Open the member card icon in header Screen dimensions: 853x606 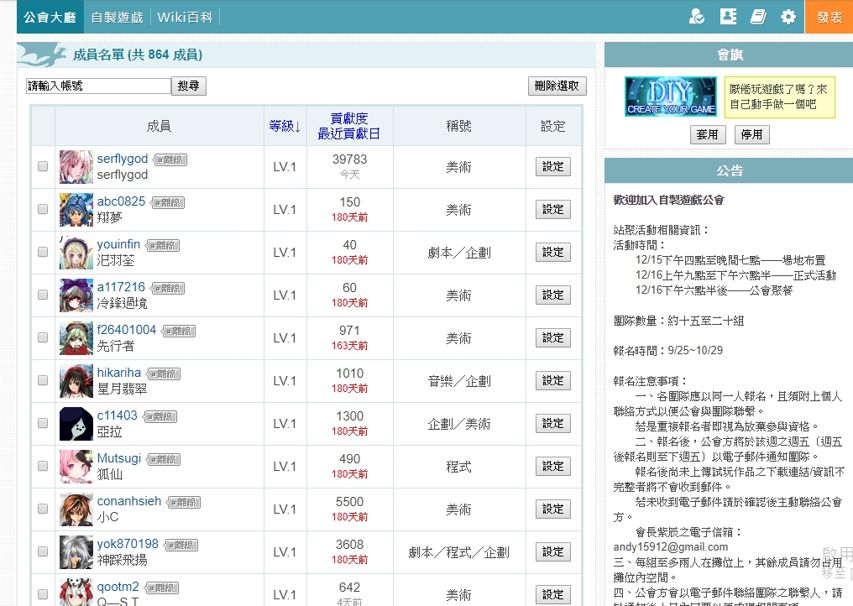[728, 17]
